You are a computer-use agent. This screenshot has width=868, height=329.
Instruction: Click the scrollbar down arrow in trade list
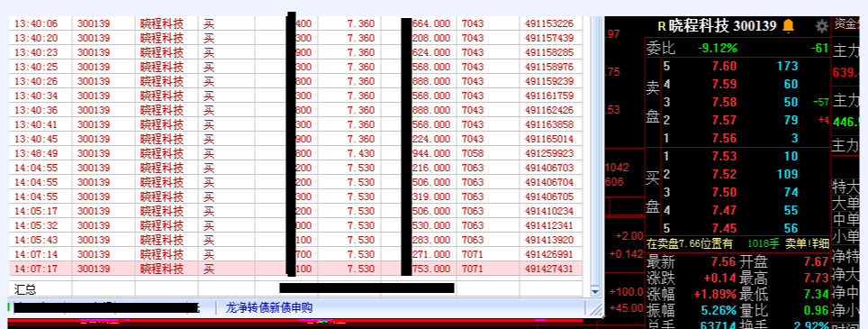tap(595, 290)
